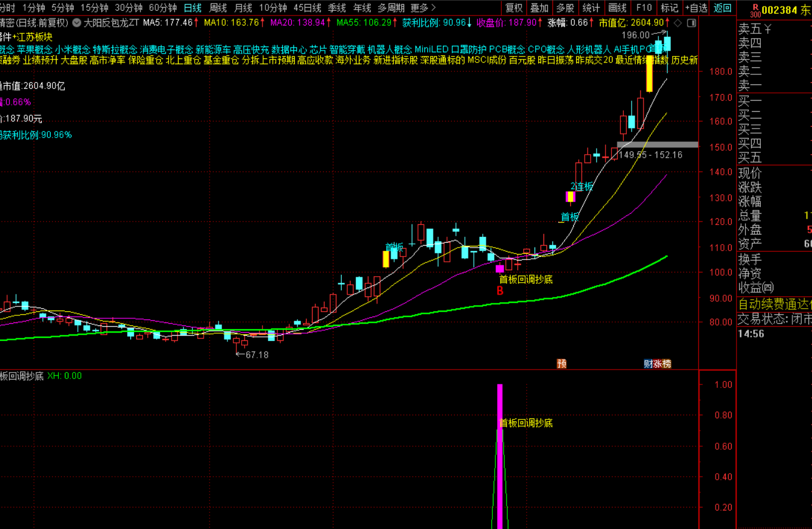Select the 60分钟 chart period tab
Viewport: 812px width, 529px height.
pos(163,8)
